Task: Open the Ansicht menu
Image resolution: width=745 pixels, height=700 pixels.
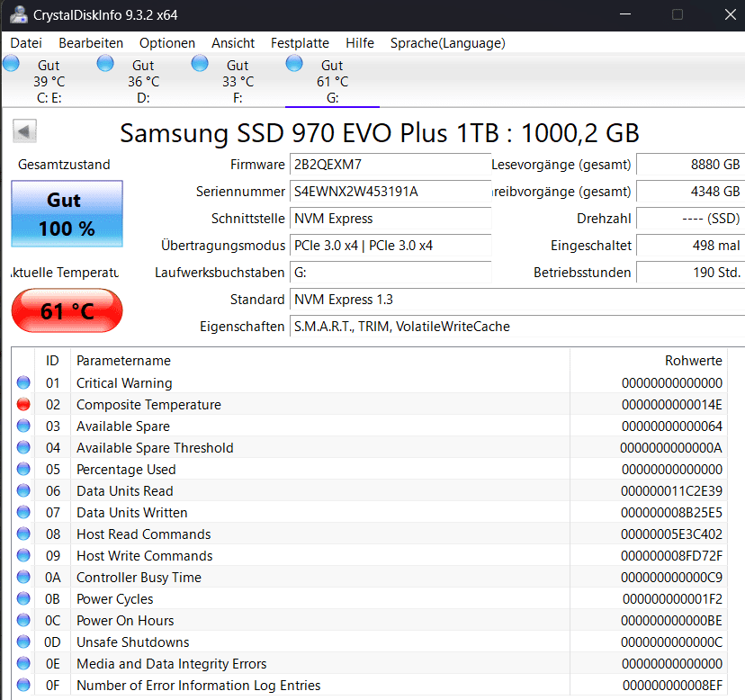Action: click(233, 43)
